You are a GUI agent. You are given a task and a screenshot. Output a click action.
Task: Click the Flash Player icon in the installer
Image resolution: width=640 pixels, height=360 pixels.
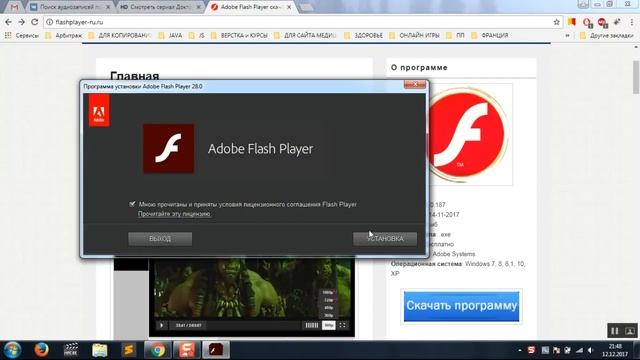(169, 149)
